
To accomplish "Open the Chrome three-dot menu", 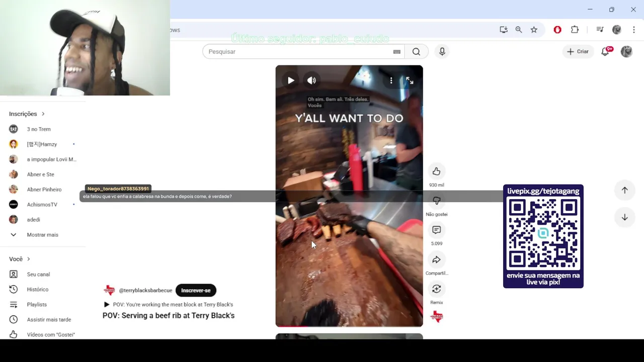I will 634,30.
